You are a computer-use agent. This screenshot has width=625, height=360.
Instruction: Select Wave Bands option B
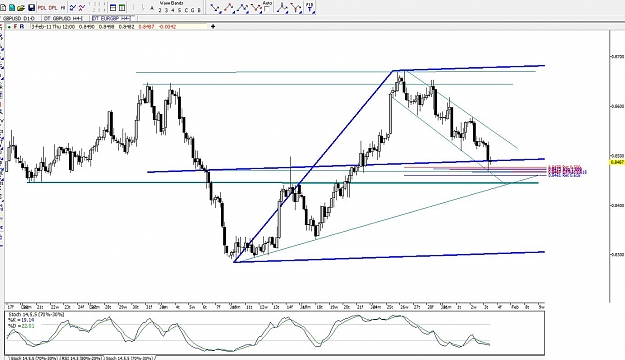(199, 10)
